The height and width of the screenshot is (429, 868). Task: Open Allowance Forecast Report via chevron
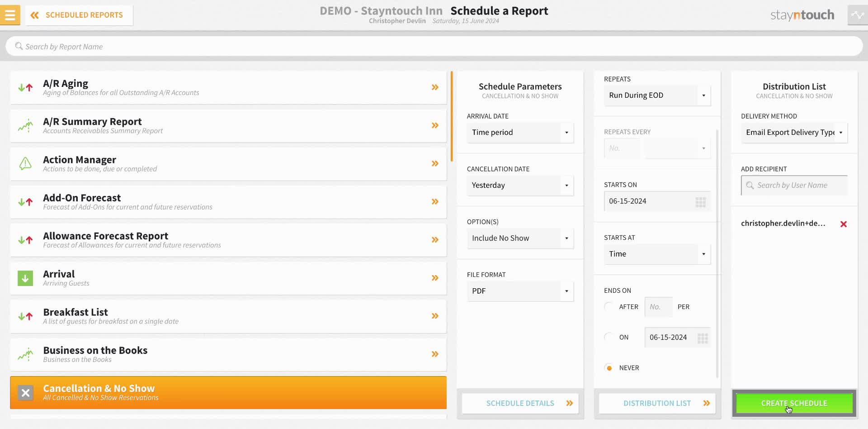[435, 239]
